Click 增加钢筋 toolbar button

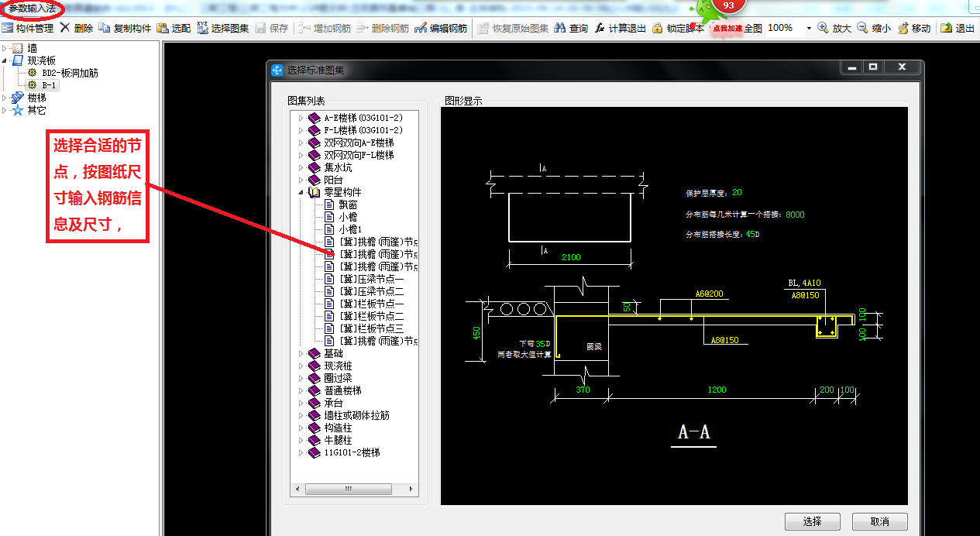pyautogui.click(x=324, y=28)
